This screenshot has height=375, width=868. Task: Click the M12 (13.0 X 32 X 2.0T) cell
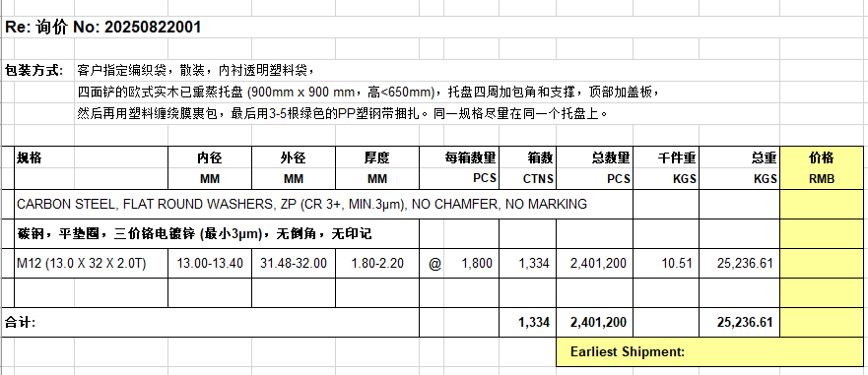tap(91, 263)
